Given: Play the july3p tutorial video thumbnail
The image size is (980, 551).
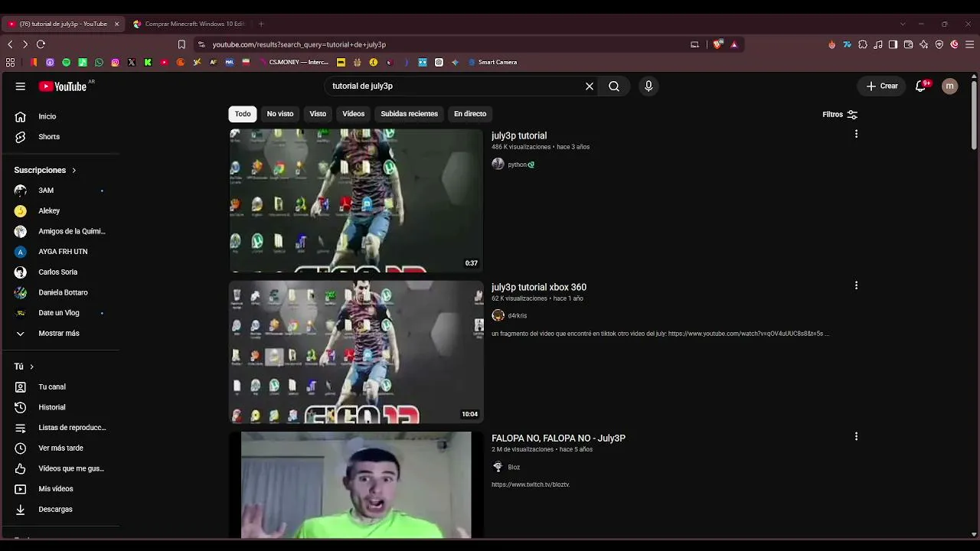Looking at the screenshot, I should (x=356, y=201).
